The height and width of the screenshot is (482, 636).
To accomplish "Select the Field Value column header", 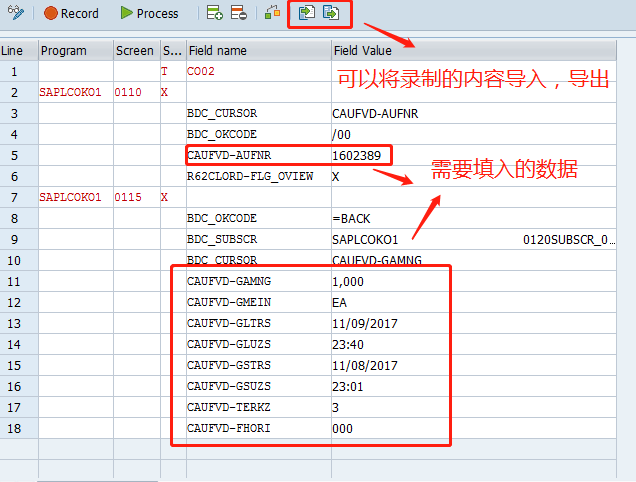I will [474, 51].
